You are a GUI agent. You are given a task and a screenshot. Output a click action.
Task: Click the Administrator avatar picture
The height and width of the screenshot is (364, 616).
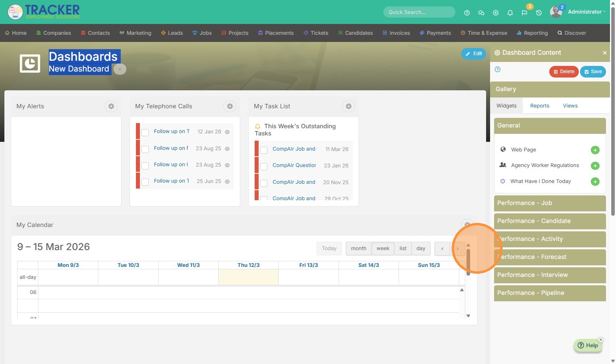point(556,12)
